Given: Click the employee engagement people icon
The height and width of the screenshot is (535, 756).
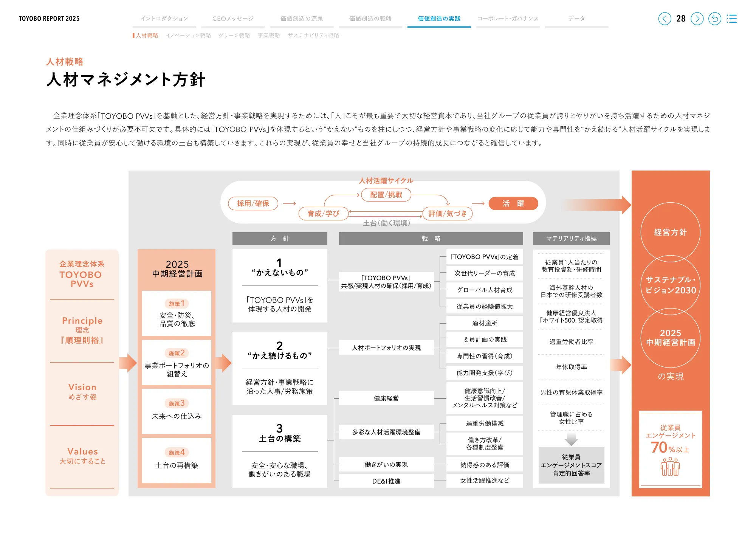Looking at the screenshot, I should coord(670,467).
